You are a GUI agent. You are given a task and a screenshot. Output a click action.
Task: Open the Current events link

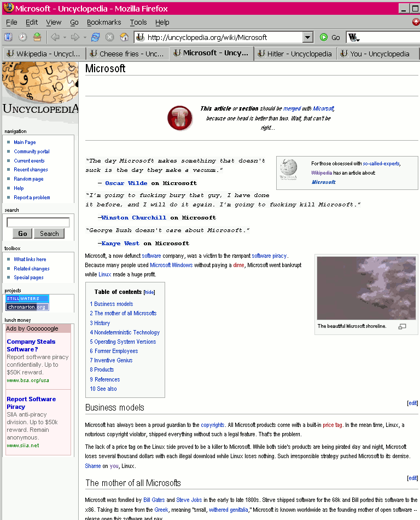pyautogui.click(x=29, y=161)
